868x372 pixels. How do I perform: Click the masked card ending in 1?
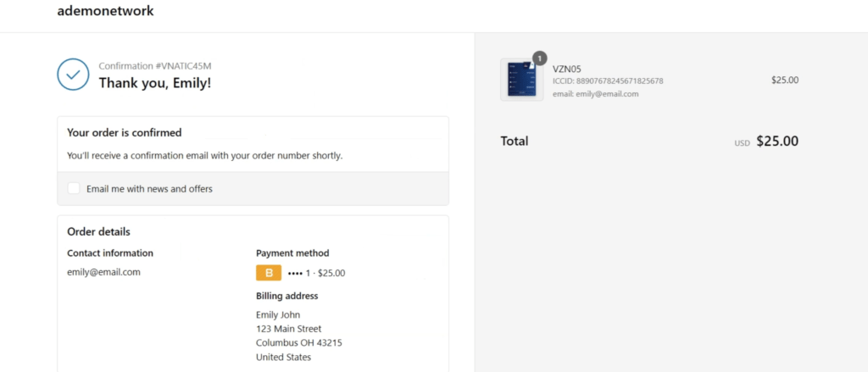(x=299, y=273)
